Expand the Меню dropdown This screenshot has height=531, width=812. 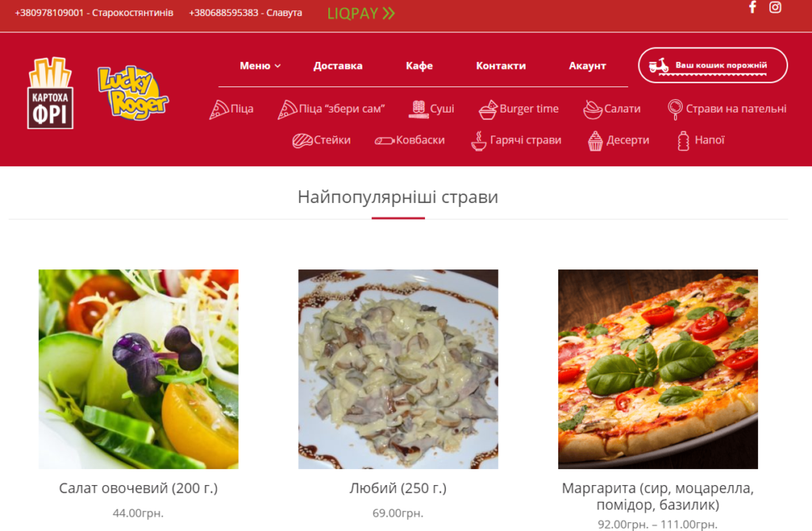coord(260,66)
